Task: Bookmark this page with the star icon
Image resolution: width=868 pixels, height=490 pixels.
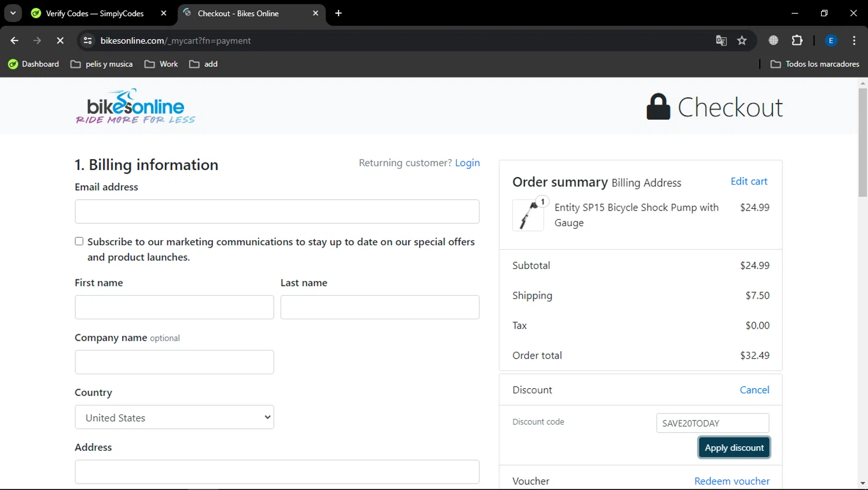Action: [742, 40]
